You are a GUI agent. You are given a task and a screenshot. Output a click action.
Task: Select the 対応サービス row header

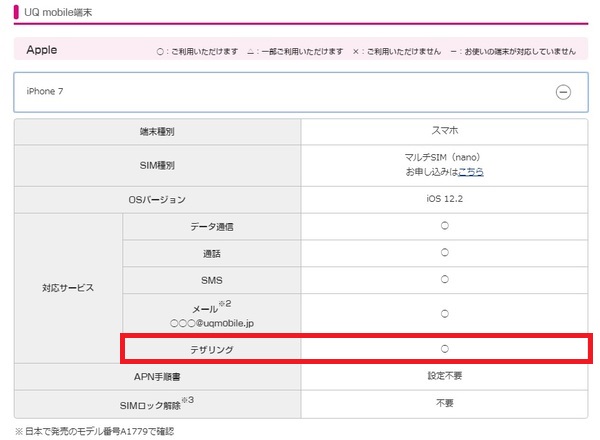[68, 288]
